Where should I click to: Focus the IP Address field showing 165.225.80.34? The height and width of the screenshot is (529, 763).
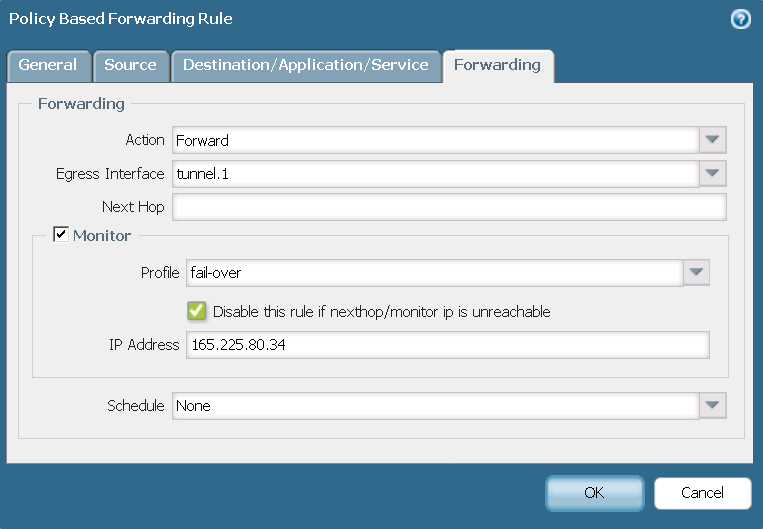tap(445, 345)
